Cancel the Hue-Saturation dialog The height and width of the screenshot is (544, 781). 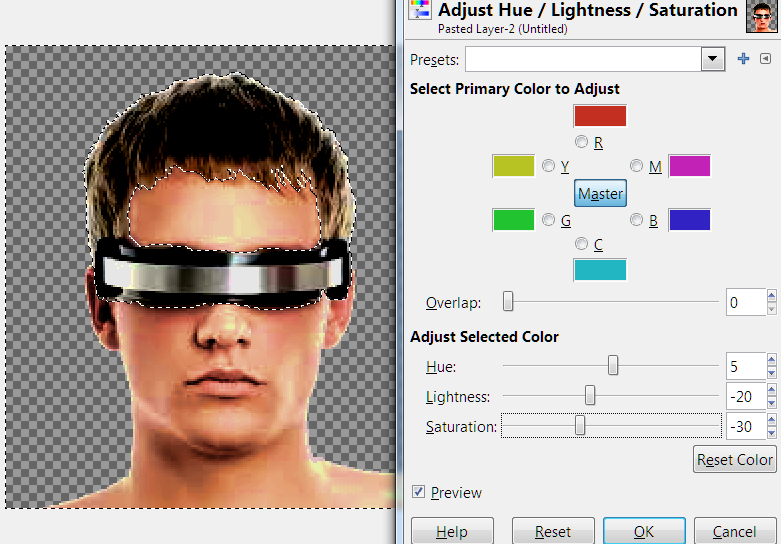click(734, 531)
